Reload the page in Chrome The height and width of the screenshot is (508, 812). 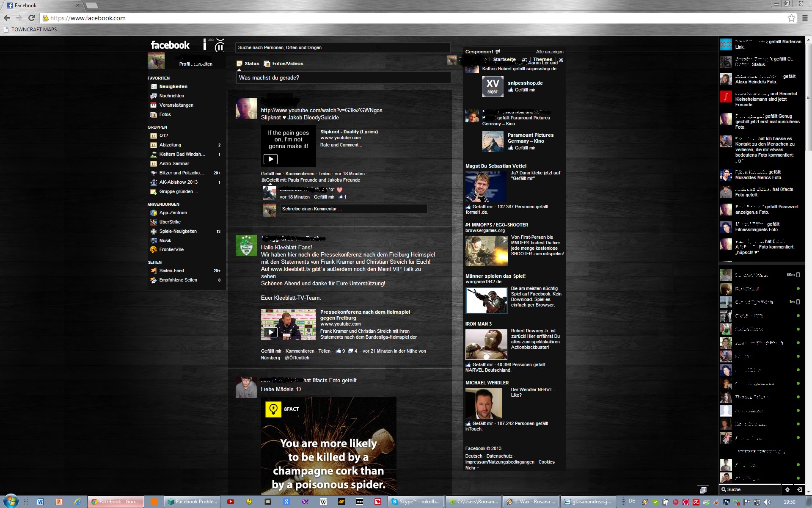click(31, 18)
